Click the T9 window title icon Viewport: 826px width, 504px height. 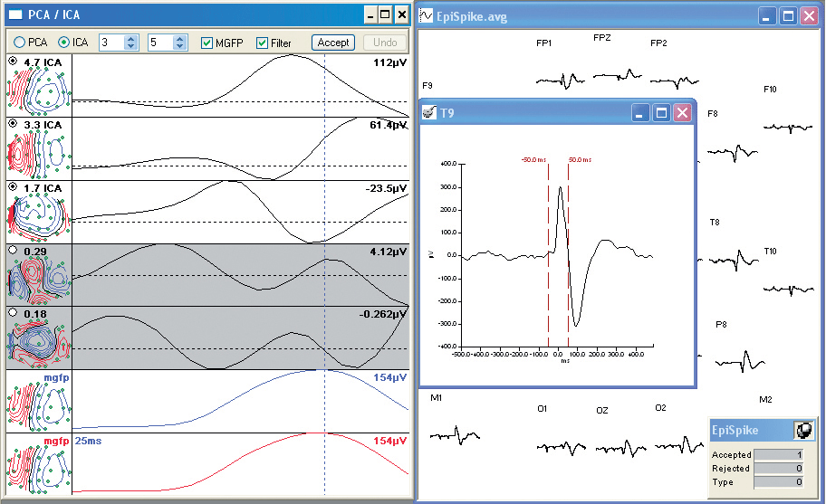tap(429, 113)
